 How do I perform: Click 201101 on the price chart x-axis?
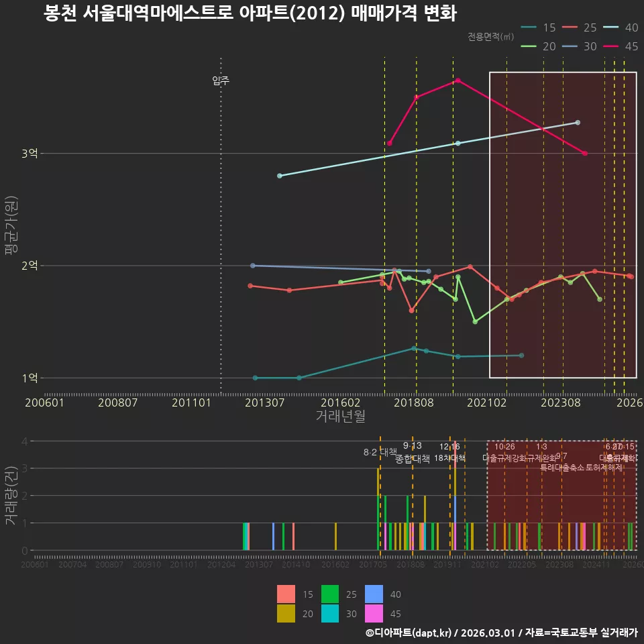(191, 402)
